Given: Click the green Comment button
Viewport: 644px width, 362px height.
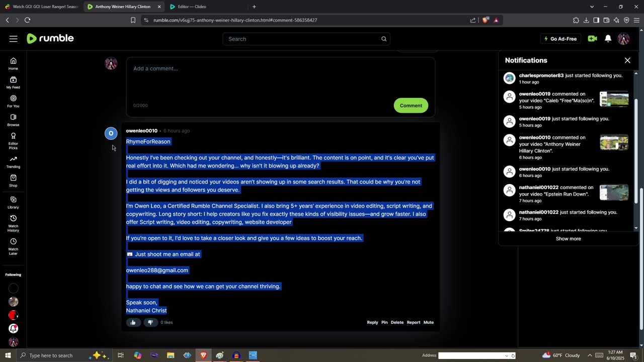Looking at the screenshot, I should [411, 106].
